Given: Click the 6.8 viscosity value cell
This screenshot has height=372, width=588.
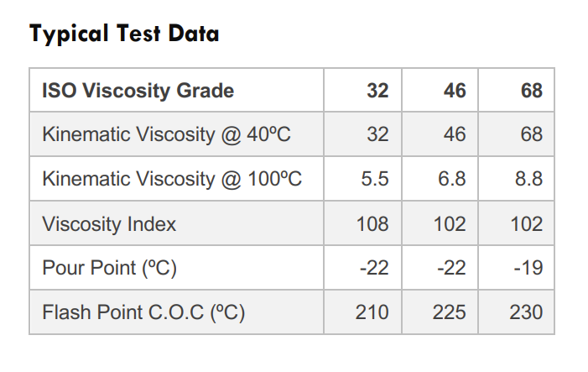Looking at the screenshot, I should (x=451, y=179).
